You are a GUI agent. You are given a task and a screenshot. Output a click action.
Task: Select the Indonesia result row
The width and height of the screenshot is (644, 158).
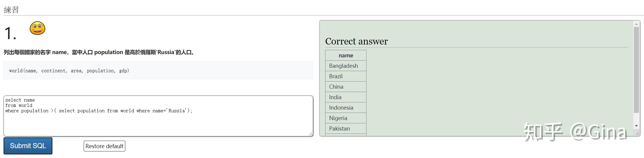(346, 108)
